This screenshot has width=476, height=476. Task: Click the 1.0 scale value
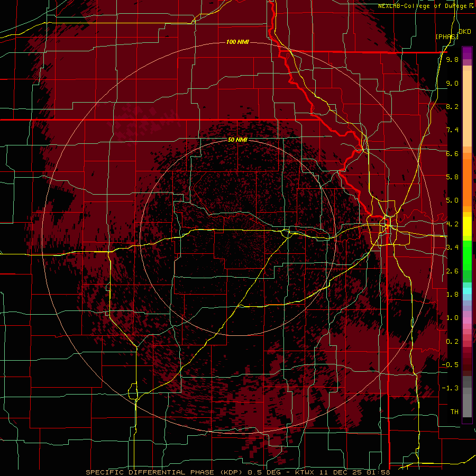pyautogui.click(x=452, y=318)
